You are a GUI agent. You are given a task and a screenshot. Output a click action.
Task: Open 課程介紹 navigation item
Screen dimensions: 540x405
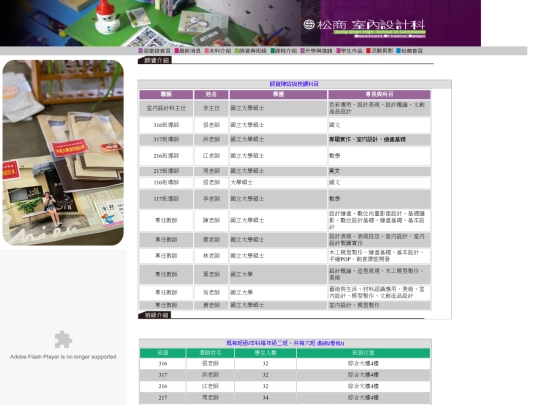[x=284, y=51]
